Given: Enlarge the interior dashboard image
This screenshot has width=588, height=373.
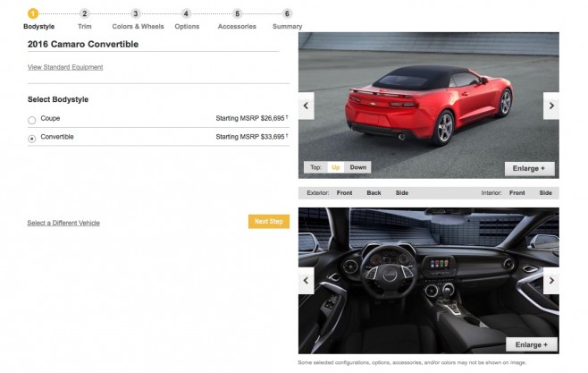Looking at the screenshot, I should [532, 344].
